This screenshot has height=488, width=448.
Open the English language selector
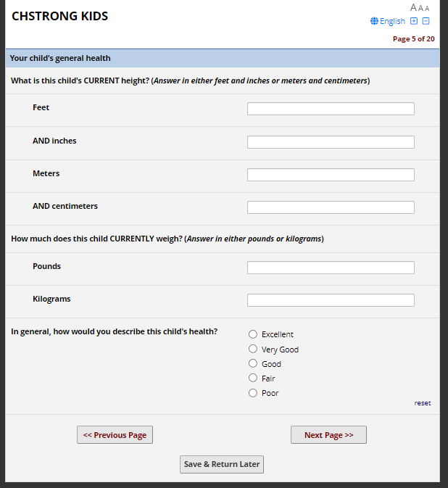(x=392, y=21)
